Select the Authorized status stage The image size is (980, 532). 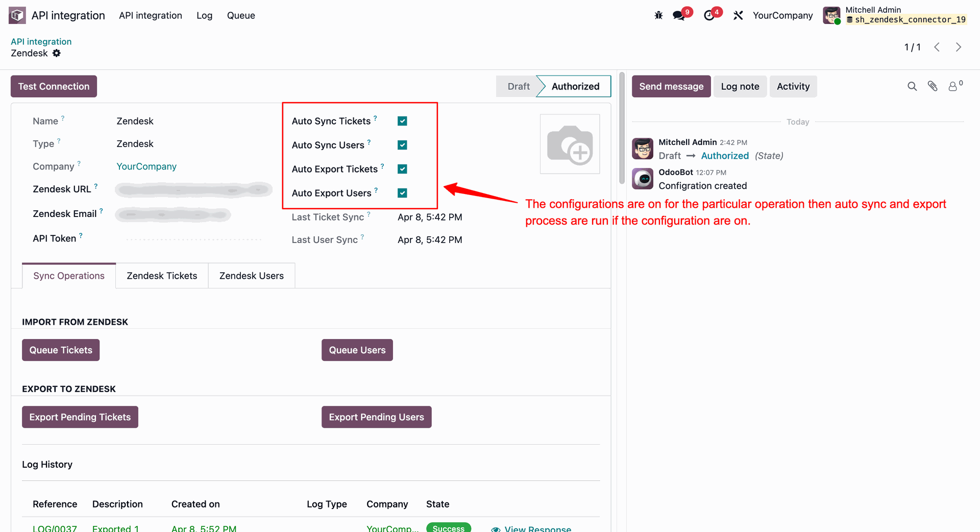(x=575, y=86)
